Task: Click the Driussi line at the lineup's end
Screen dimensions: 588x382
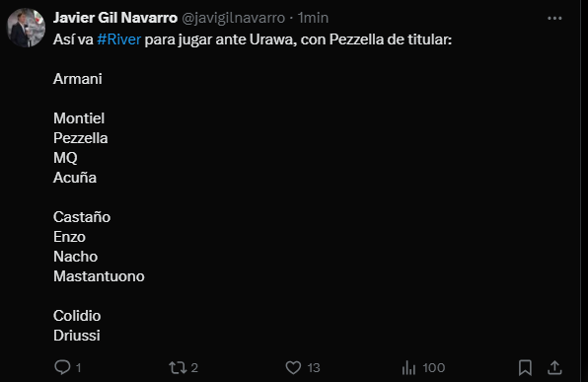Action: click(x=77, y=336)
